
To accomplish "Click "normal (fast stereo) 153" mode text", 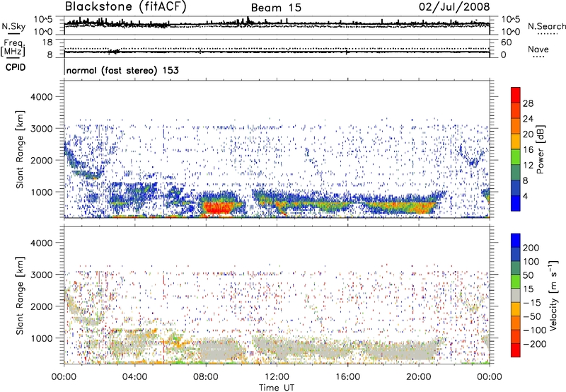I will point(122,70).
